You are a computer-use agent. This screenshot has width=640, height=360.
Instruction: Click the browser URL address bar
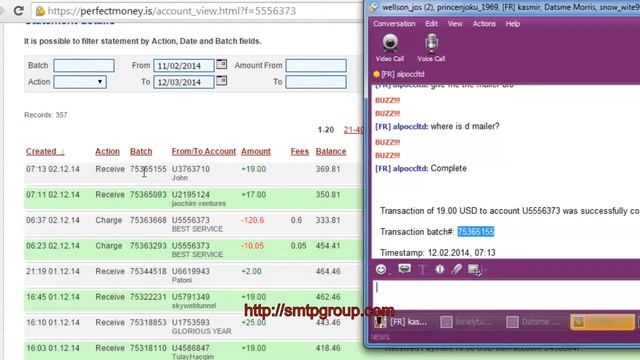point(196,11)
